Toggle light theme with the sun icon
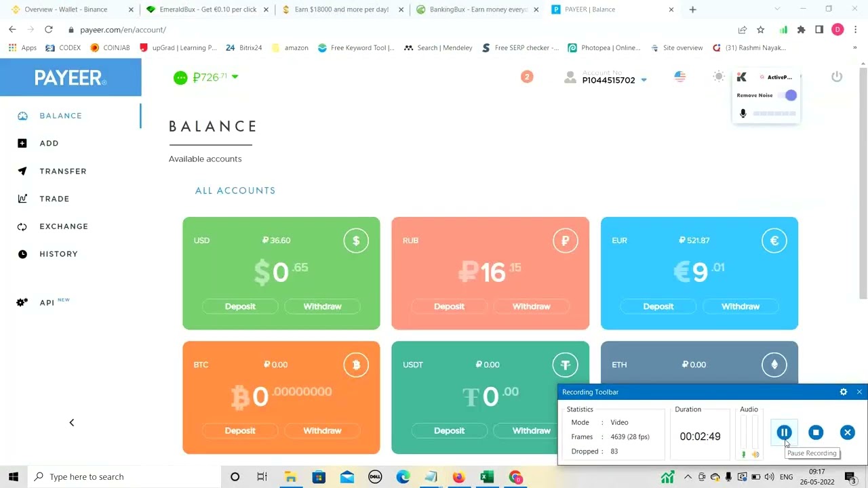Screen dimensions: 868x488 (x=719, y=77)
